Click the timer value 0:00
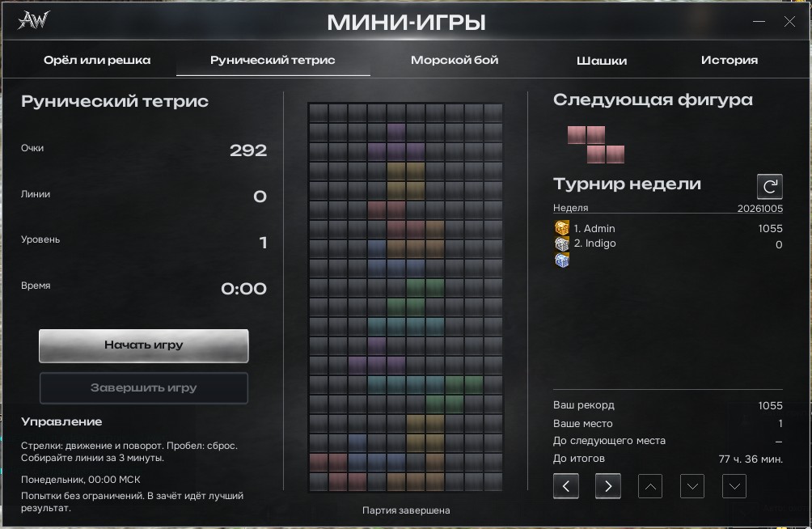Screen dimensions: 812x529 pos(244,289)
